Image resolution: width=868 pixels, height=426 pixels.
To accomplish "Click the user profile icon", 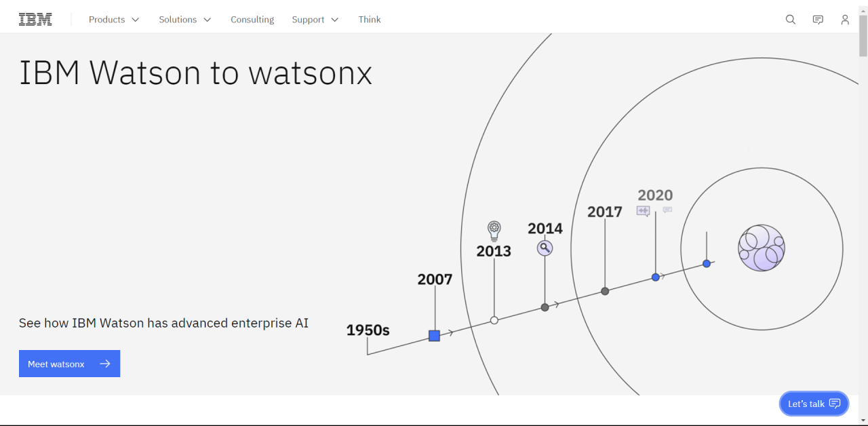I will [845, 20].
